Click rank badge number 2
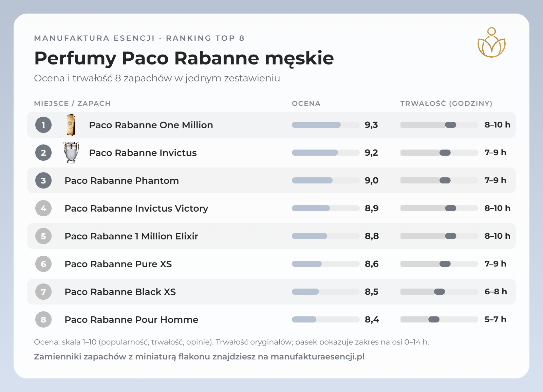Viewport: 543px width, 392px height. pyautogui.click(x=43, y=153)
